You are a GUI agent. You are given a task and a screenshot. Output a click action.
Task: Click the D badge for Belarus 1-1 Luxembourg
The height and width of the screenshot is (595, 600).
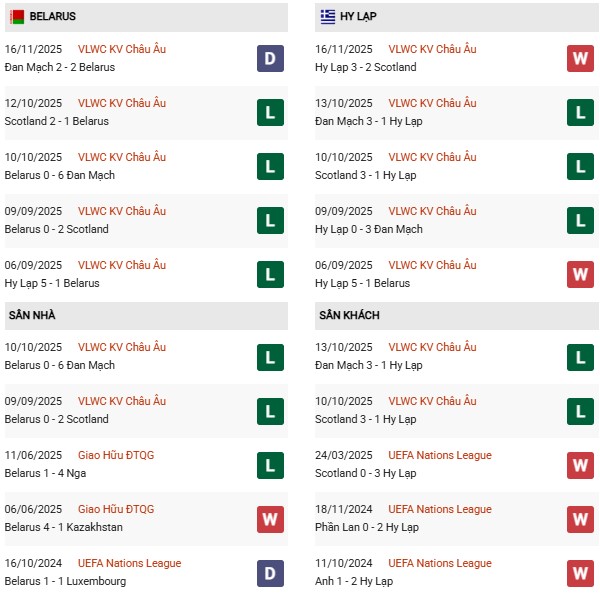point(270,573)
